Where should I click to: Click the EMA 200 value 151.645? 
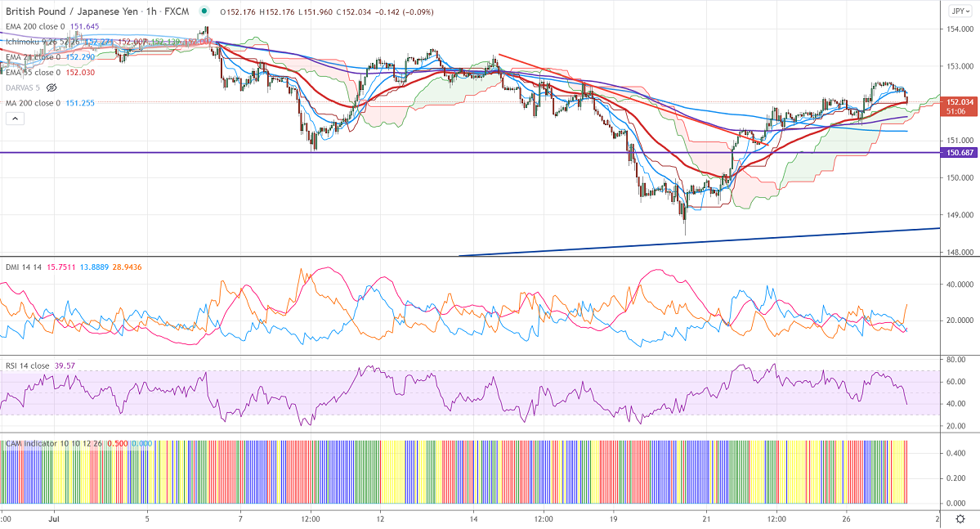(x=84, y=26)
